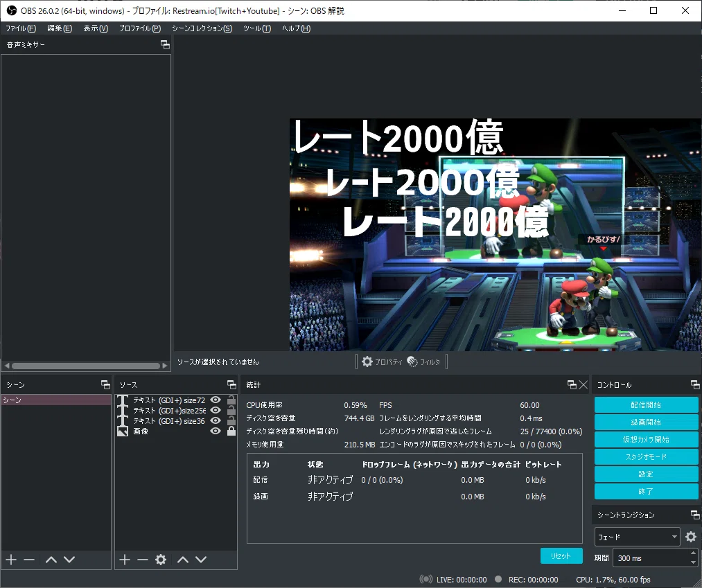Open source properties gear in sources toolbar

[x=161, y=560]
